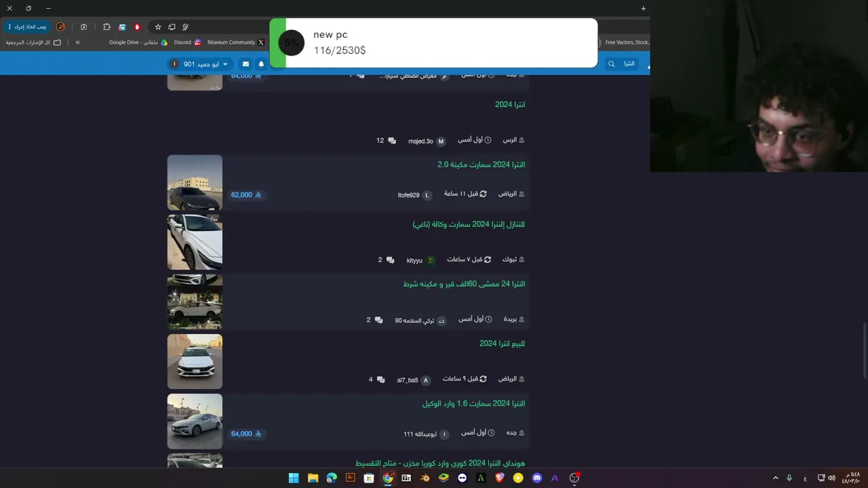Click thumbnail for للبيع انترا 2024 listing
The width and height of the screenshot is (868, 488).
195,361
